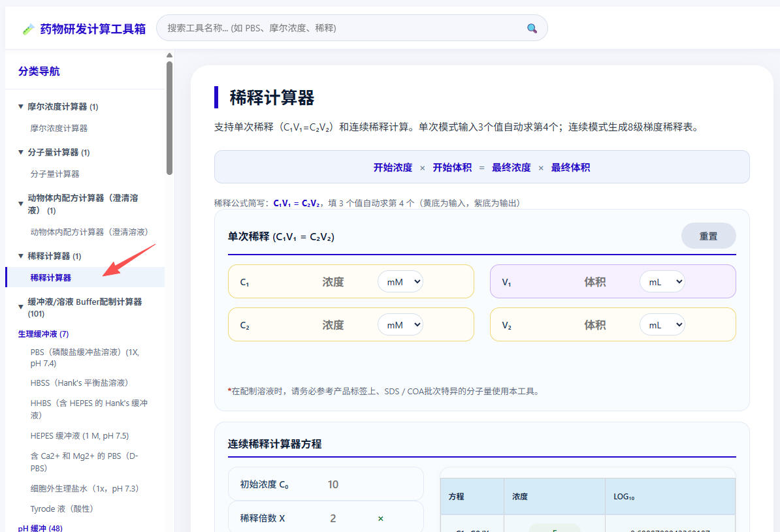Open Tyrode 液（酸性）item
The width and height of the screenshot is (780, 532).
point(61,509)
